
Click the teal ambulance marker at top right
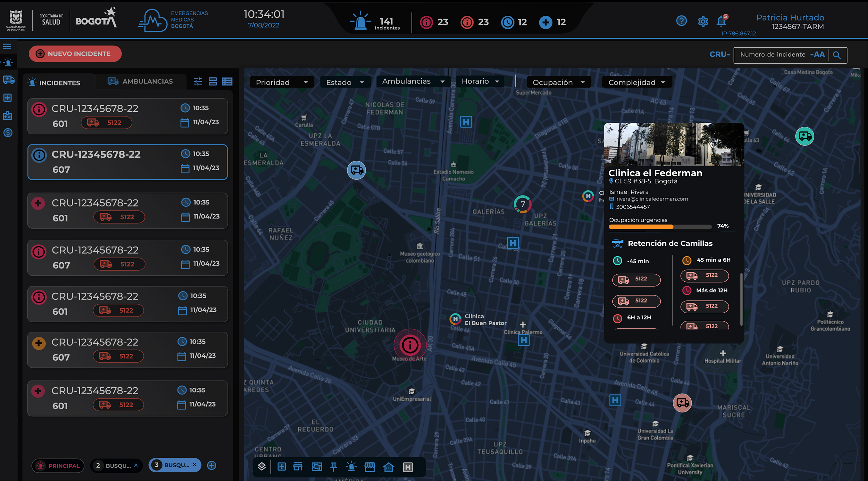805,136
